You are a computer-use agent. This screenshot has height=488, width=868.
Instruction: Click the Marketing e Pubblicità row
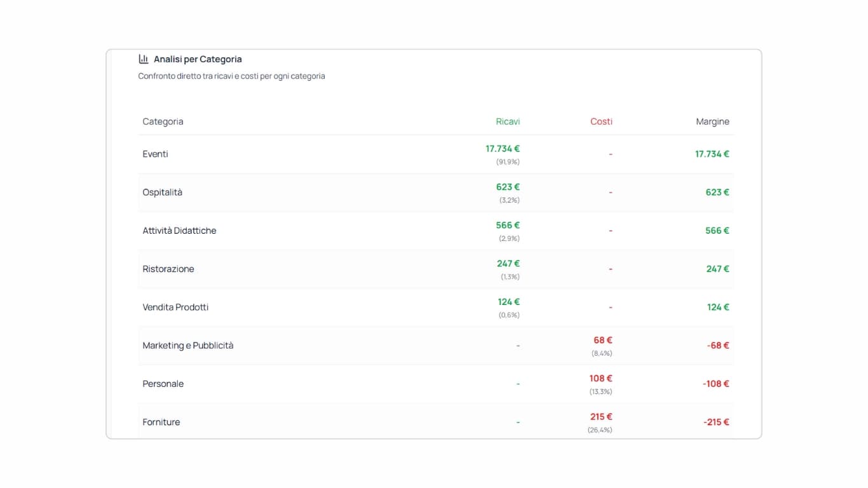[188, 345]
